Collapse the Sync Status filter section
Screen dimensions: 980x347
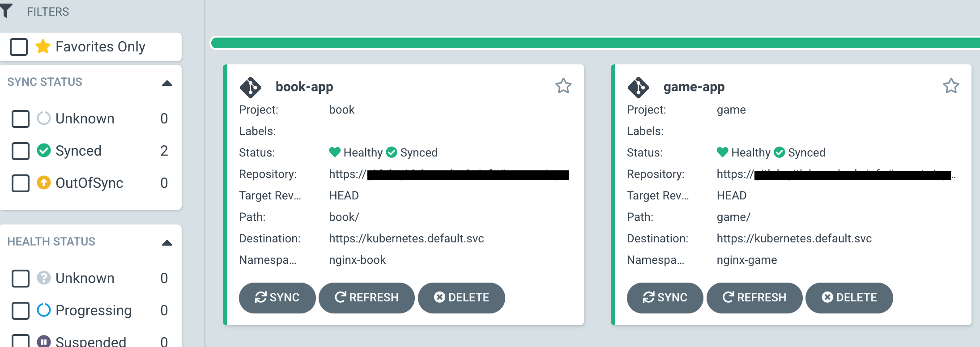coord(167,83)
